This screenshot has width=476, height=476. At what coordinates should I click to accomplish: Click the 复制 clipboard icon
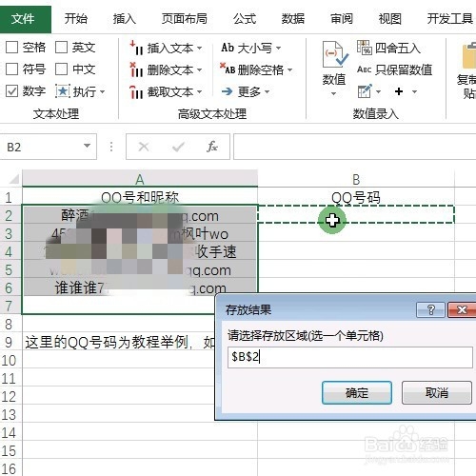[x=469, y=55]
